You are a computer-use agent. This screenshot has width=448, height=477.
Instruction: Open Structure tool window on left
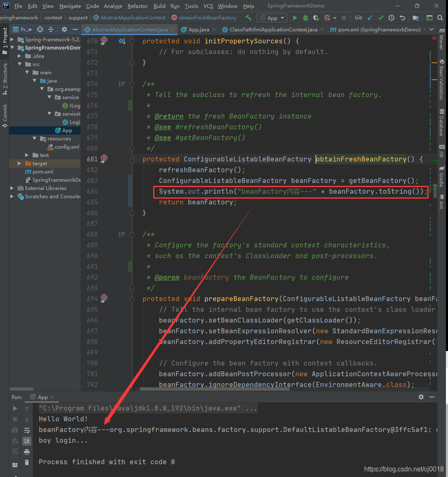[x=5, y=79]
